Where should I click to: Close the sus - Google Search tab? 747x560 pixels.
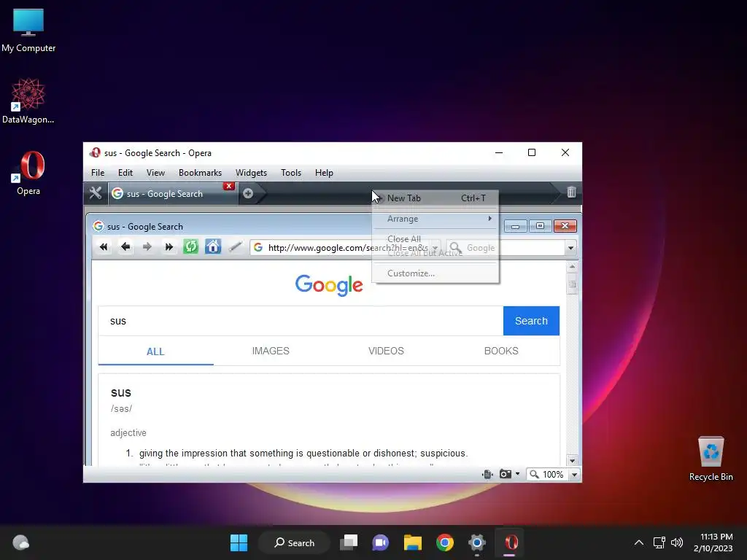pyautogui.click(x=229, y=186)
